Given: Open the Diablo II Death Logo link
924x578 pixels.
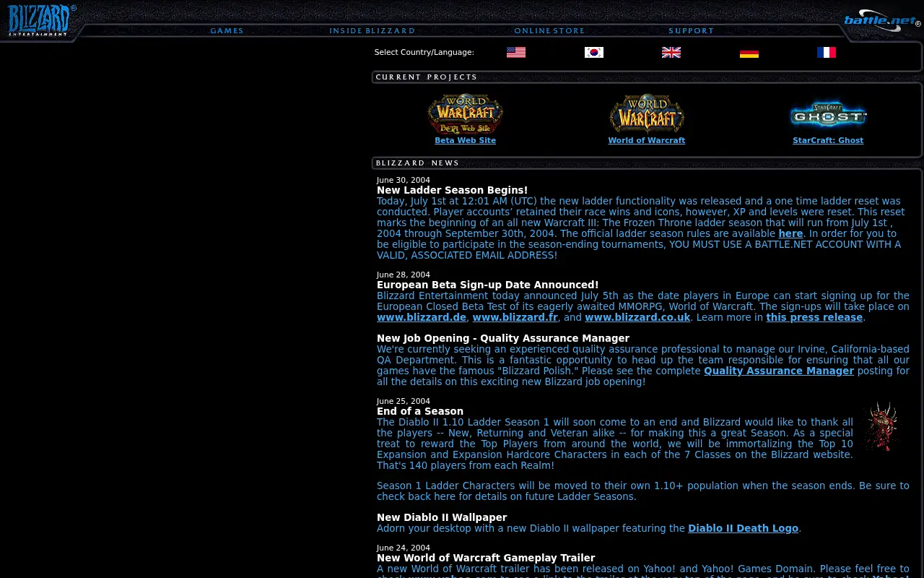Looking at the screenshot, I should 743,528.
